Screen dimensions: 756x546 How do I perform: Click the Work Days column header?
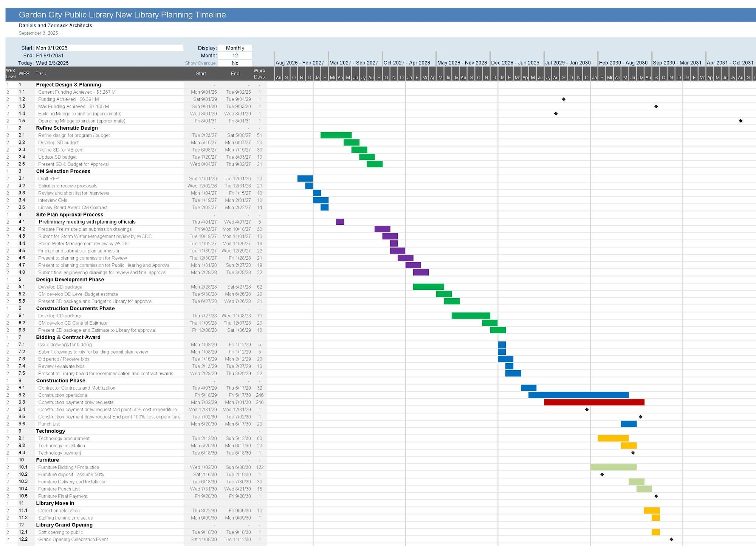260,73
